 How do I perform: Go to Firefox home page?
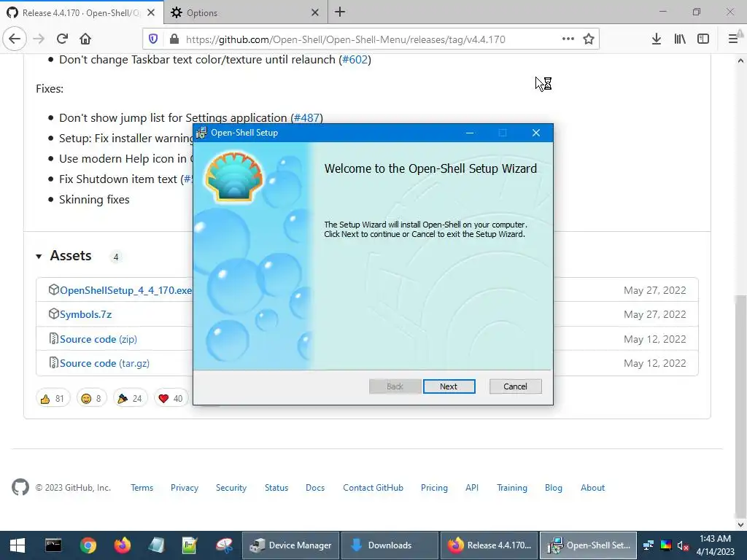85,39
